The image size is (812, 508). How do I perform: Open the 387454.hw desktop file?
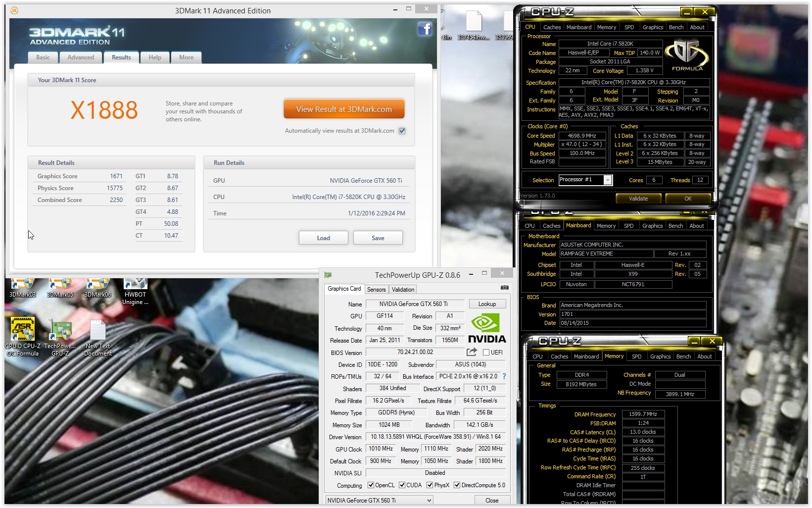(x=474, y=26)
